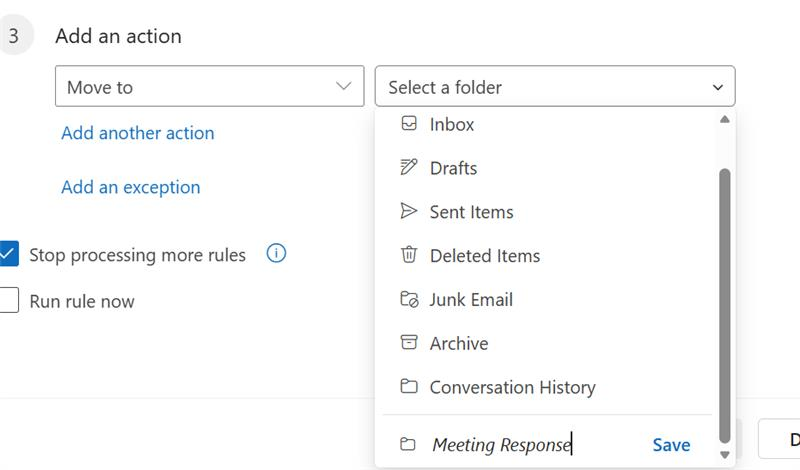Save the new Meeting Response folder

coord(671,445)
